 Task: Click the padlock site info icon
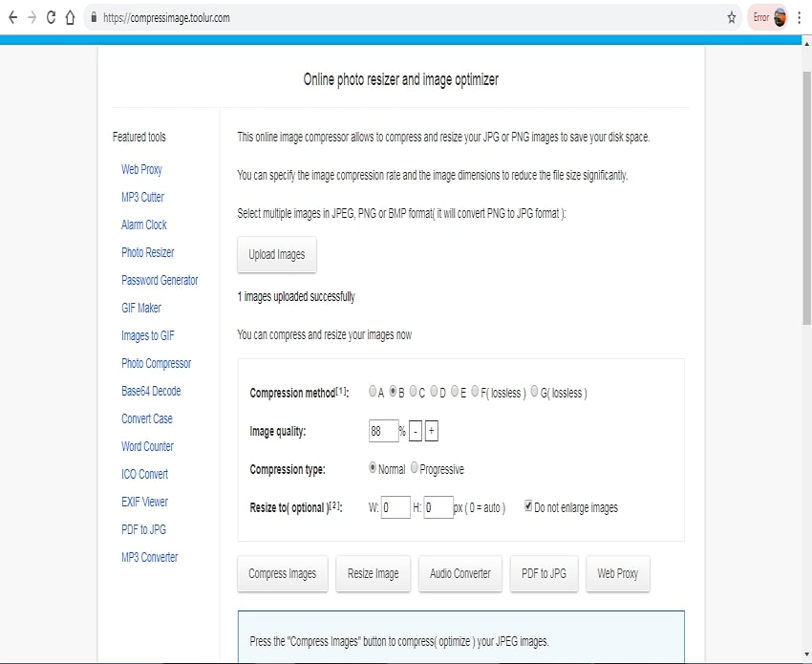click(x=93, y=17)
